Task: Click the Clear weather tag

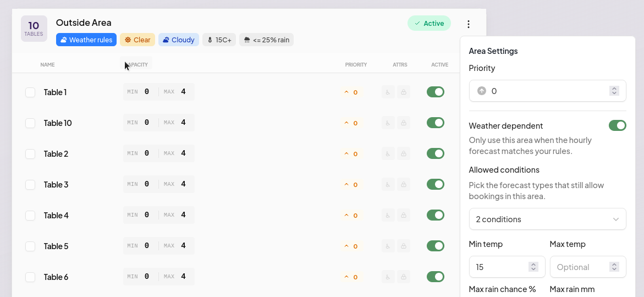Action: 137,40
